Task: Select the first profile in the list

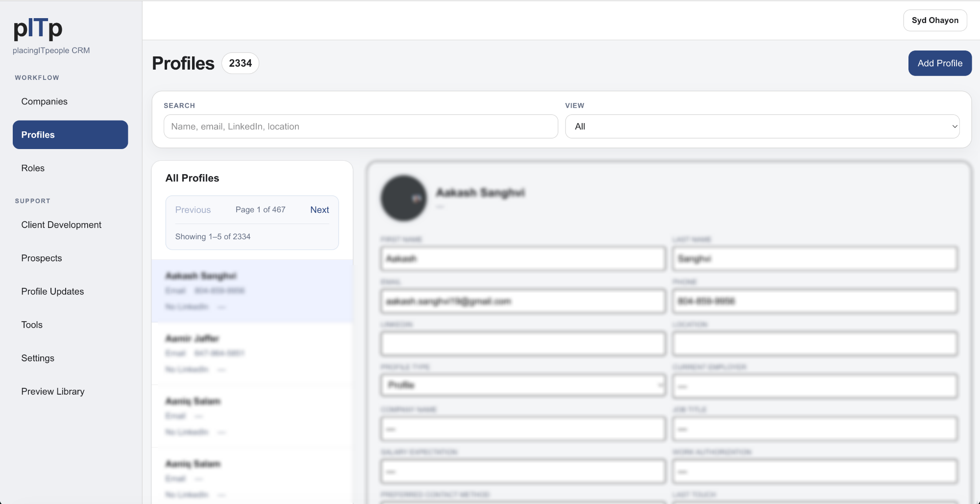Action: [x=252, y=291]
